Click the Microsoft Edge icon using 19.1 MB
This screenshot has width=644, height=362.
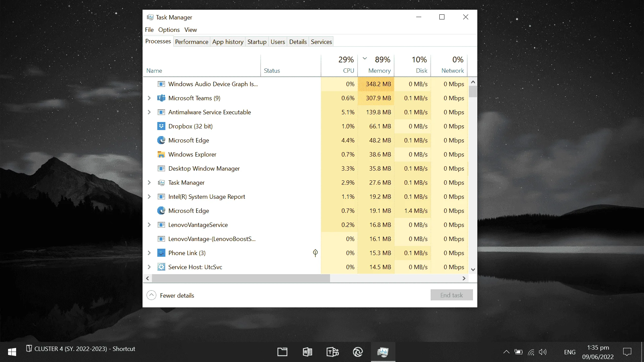point(161,211)
